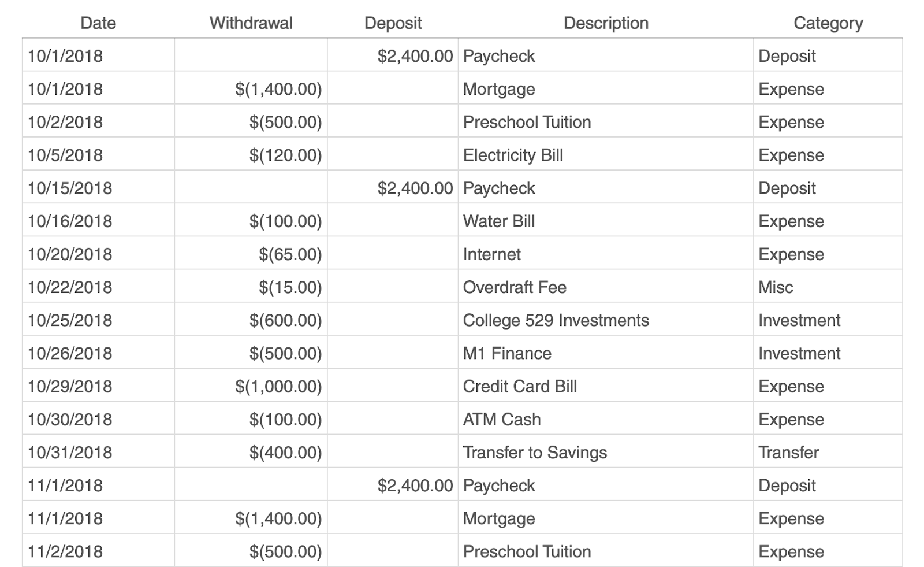
Task: Click the Overdraft Fee cell
Action: coord(515,287)
